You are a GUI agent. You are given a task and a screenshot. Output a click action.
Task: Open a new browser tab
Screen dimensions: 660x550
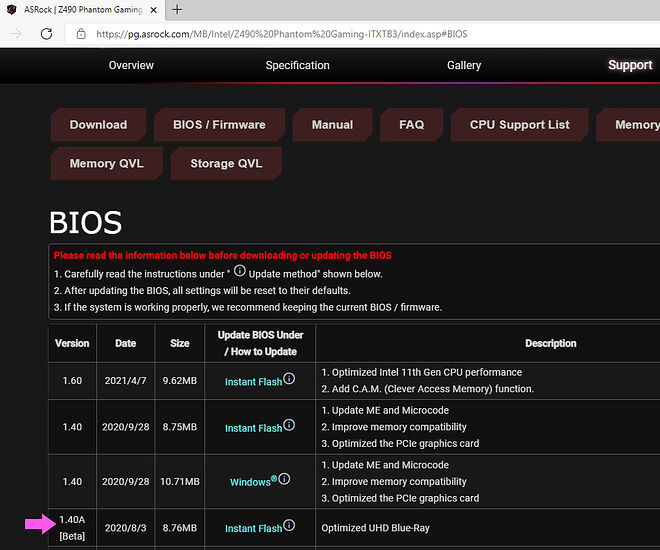[x=177, y=10]
